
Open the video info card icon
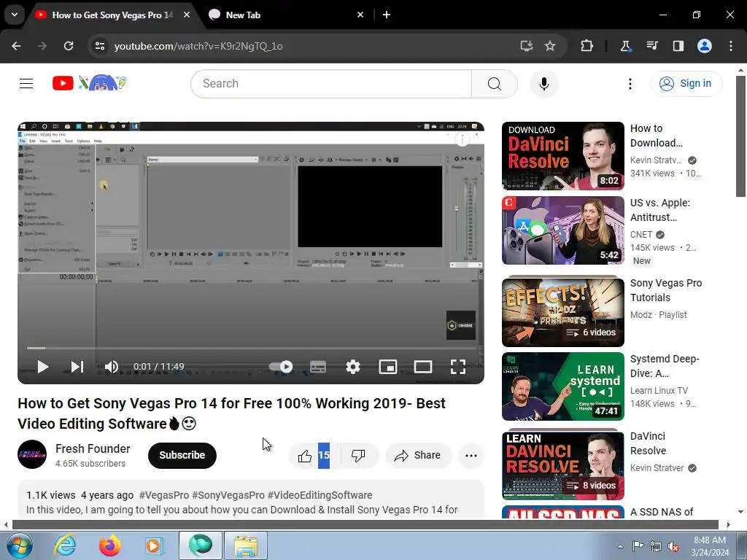click(x=462, y=139)
